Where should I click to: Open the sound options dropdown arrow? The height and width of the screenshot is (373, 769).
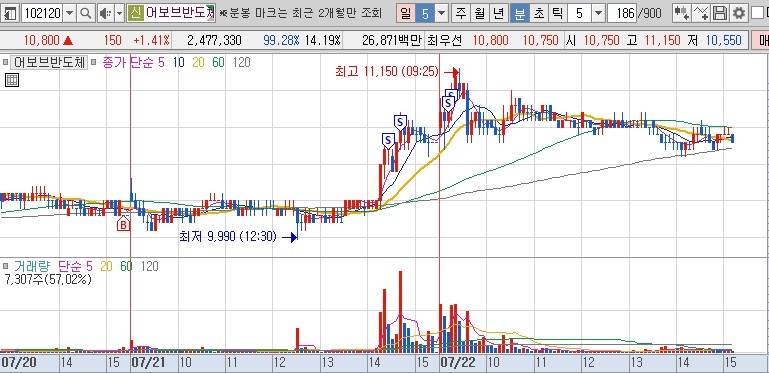(x=119, y=13)
